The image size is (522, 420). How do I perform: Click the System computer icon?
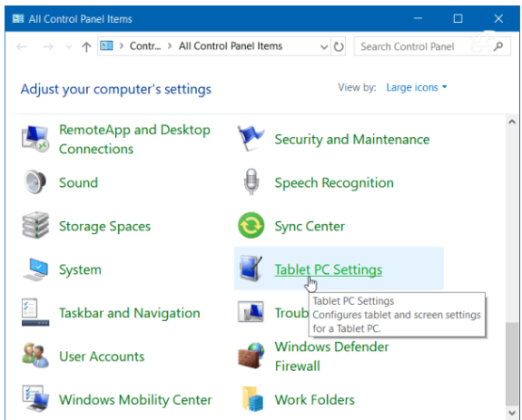35,269
